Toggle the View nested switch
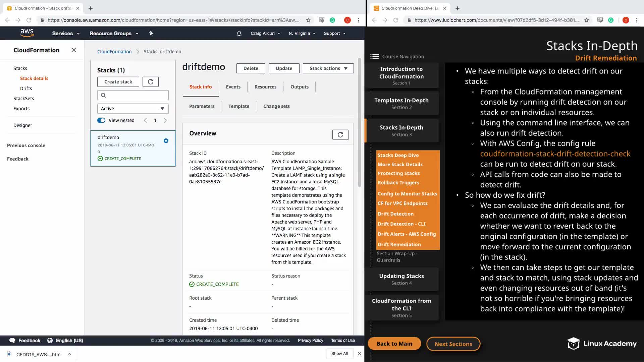 click(101, 120)
